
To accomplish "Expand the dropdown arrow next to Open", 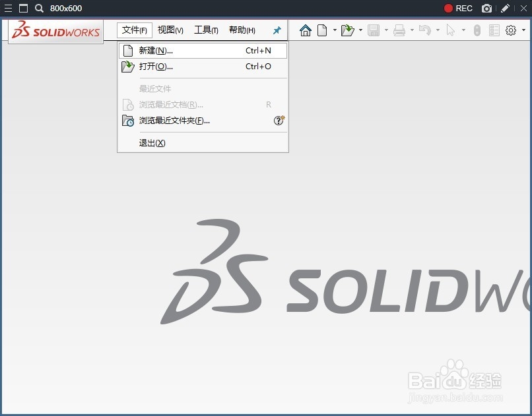I will (360, 30).
